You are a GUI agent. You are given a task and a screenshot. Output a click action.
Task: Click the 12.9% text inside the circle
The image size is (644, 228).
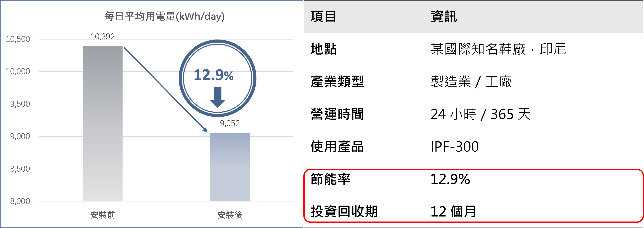point(213,75)
